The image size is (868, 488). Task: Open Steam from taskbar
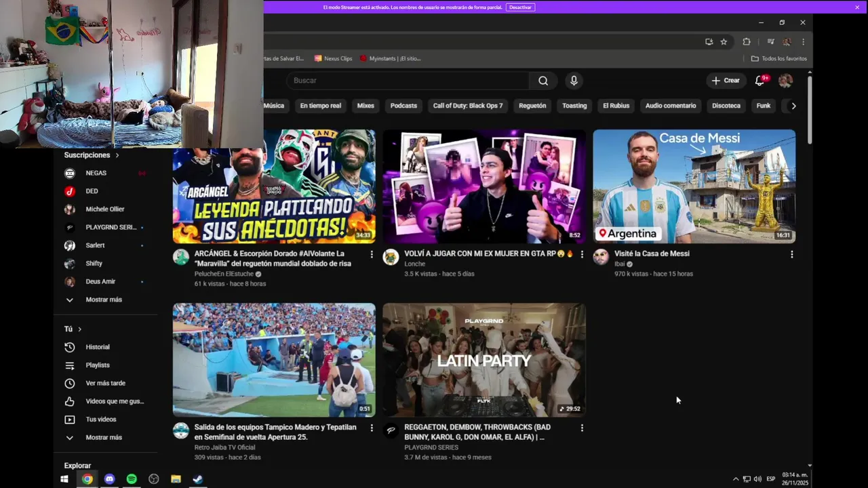(197, 479)
